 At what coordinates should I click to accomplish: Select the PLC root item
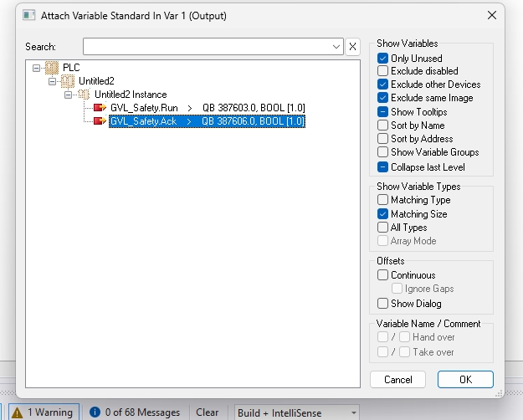(71, 68)
